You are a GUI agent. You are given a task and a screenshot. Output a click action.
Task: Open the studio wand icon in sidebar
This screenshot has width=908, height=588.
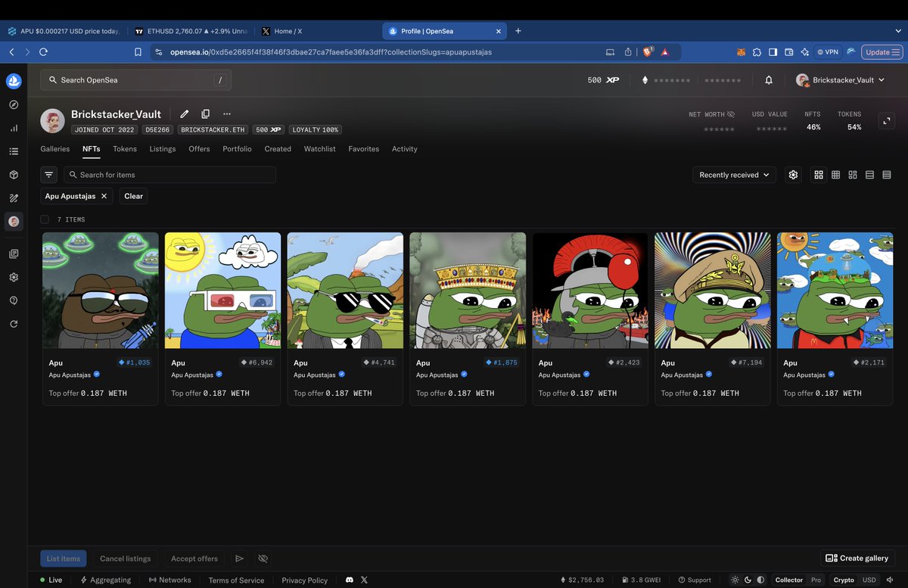14,198
